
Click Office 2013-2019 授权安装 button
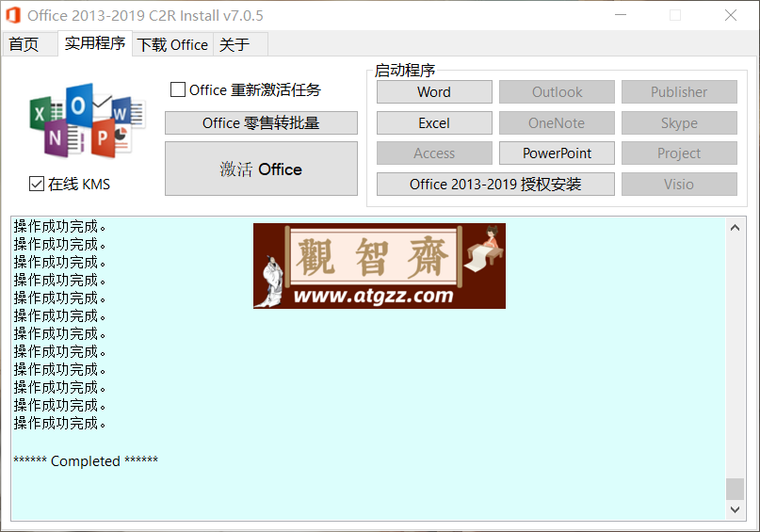[x=495, y=185]
